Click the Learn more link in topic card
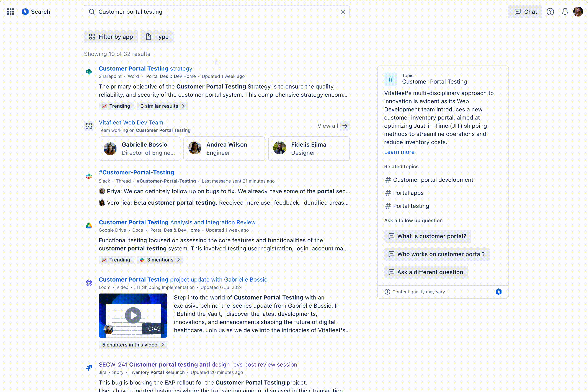 (x=399, y=152)
